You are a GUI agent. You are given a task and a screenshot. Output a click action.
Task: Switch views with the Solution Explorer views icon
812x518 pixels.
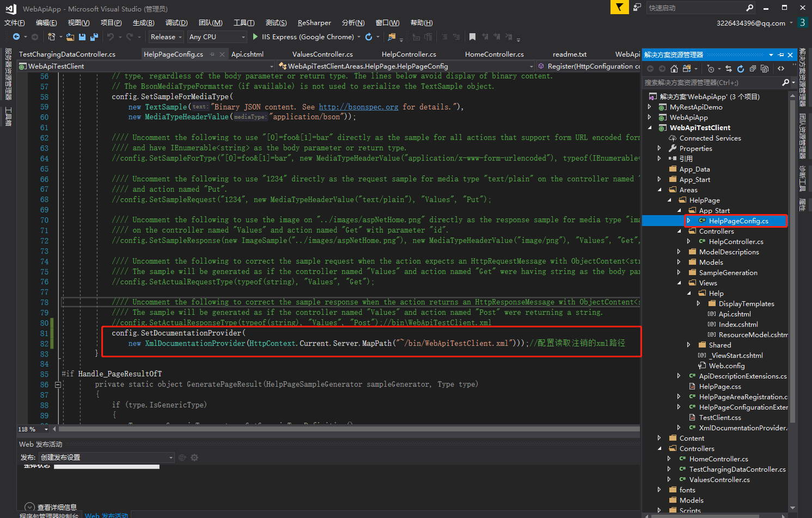tap(686, 69)
